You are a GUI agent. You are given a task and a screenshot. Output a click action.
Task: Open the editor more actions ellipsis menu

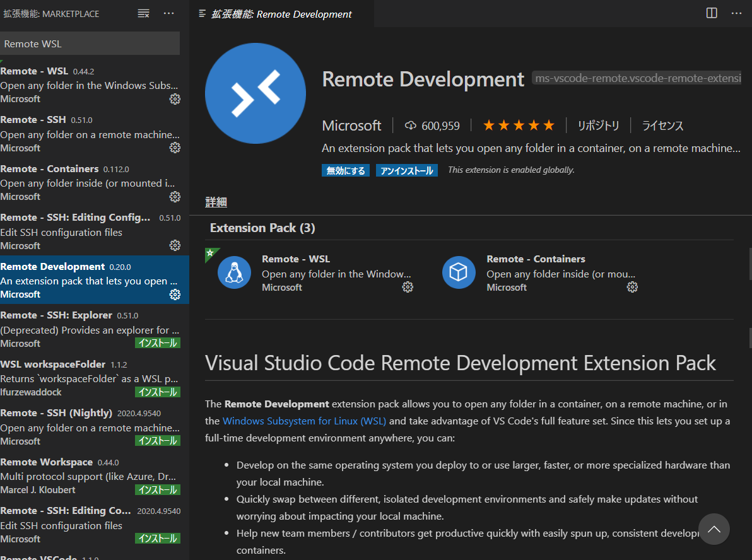pos(736,13)
